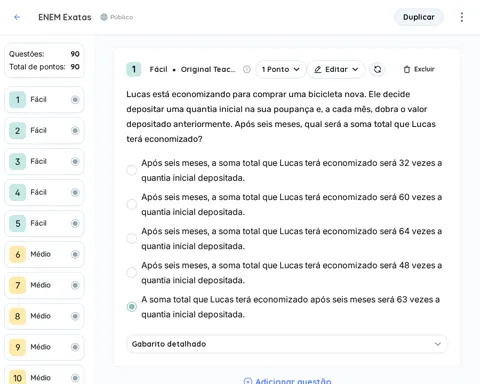Click the pencil icon in the Editar button
This screenshot has width=480, height=384.
click(318, 69)
